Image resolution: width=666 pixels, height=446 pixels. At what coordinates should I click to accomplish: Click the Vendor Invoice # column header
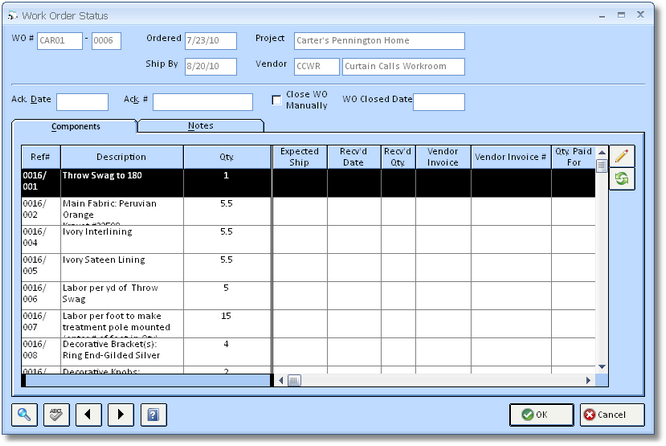click(511, 157)
